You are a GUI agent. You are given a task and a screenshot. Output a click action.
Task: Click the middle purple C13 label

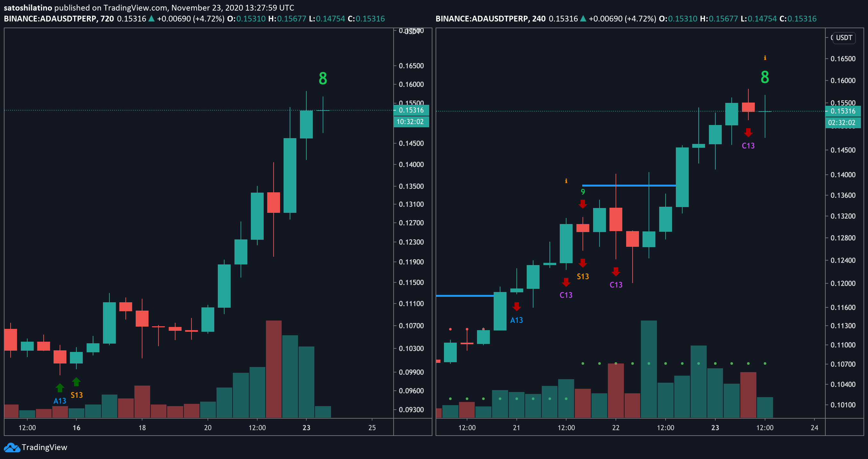pyautogui.click(x=616, y=285)
